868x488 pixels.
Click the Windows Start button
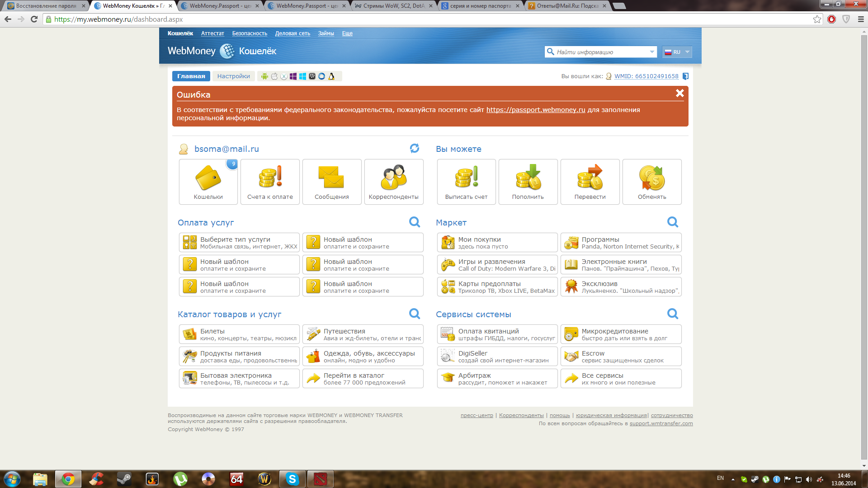(12, 479)
